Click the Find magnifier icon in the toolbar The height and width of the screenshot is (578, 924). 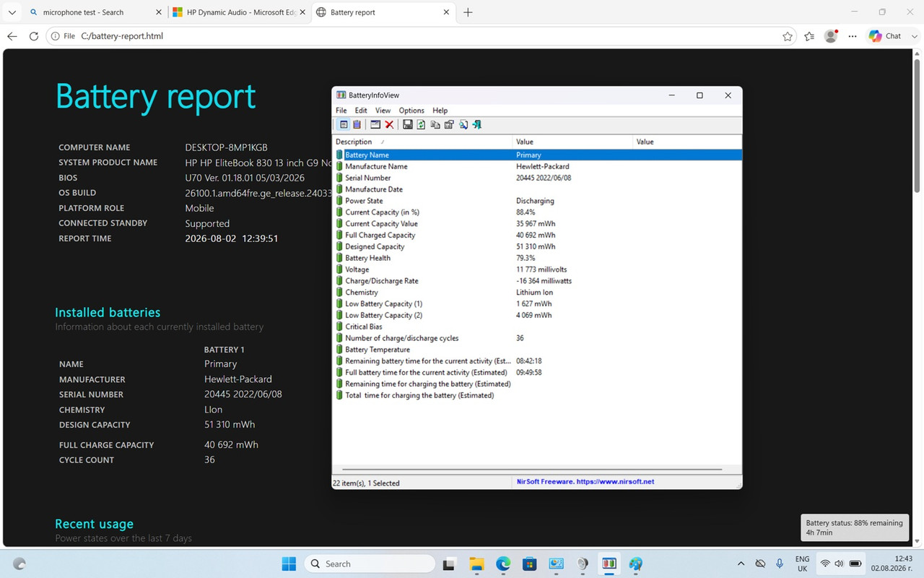pyautogui.click(x=463, y=125)
